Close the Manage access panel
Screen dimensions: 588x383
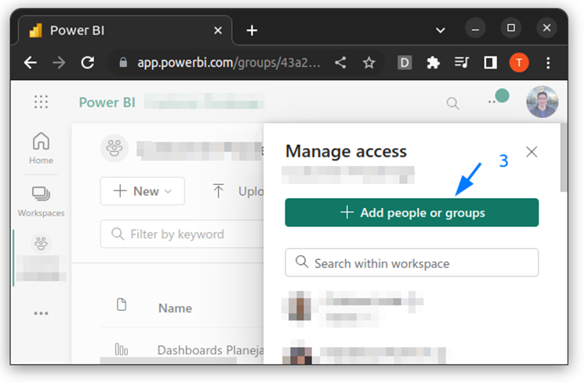[532, 152]
